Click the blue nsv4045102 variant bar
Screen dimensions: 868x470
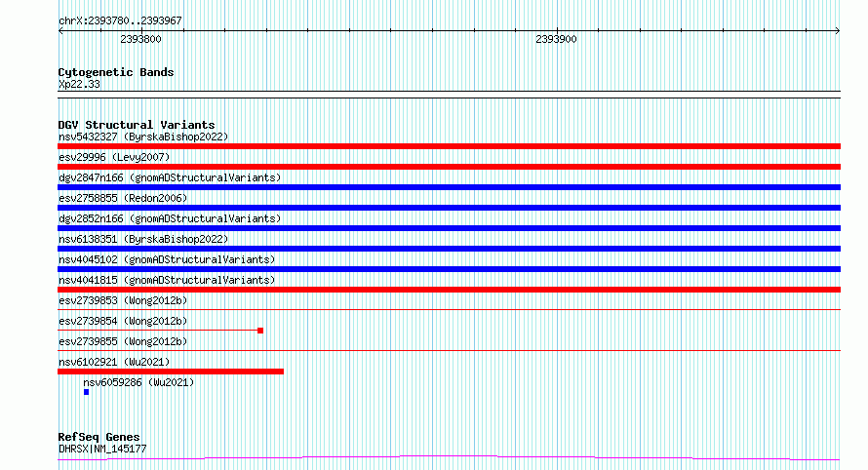pos(449,269)
